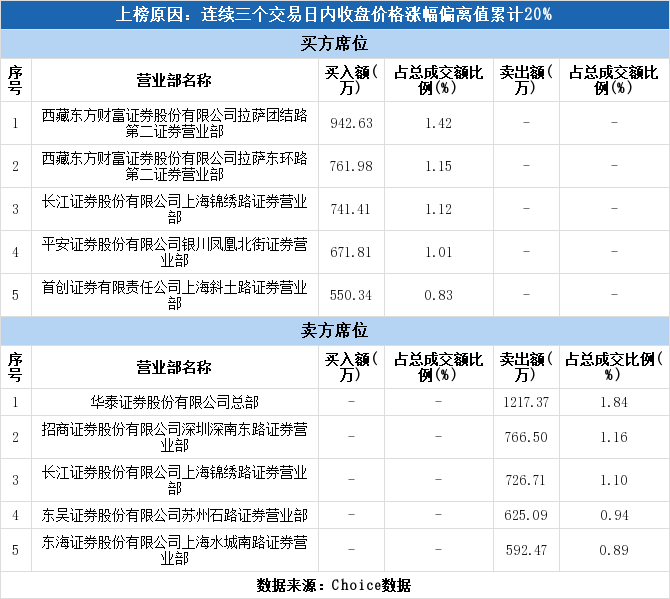The image size is (670, 599).
Task: Select buy amount 761.98
Action: pos(351,166)
